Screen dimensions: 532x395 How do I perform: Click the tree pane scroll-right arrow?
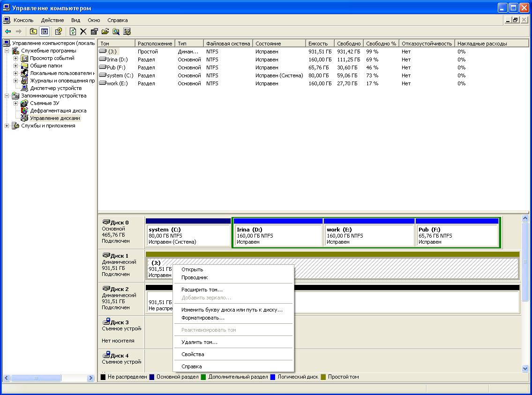tap(90, 378)
